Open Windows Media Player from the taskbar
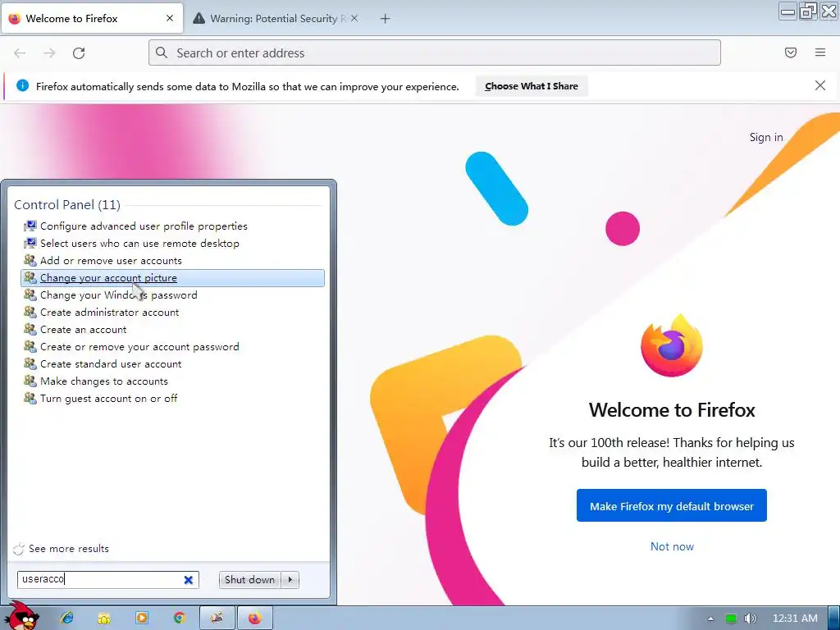Screen dimensions: 840x630 142,618
